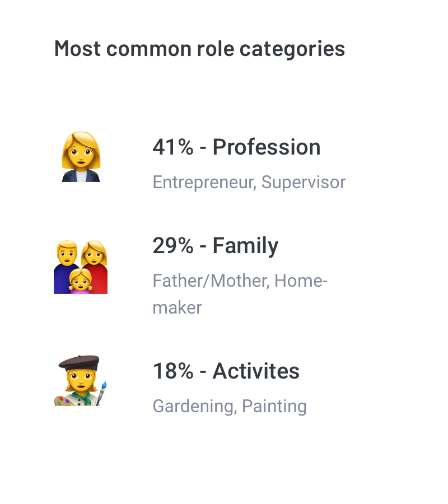448x504 pixels.
Task: Click the "Most common role categories" heading
Action: pyautogui.click(x=199, y=48)
